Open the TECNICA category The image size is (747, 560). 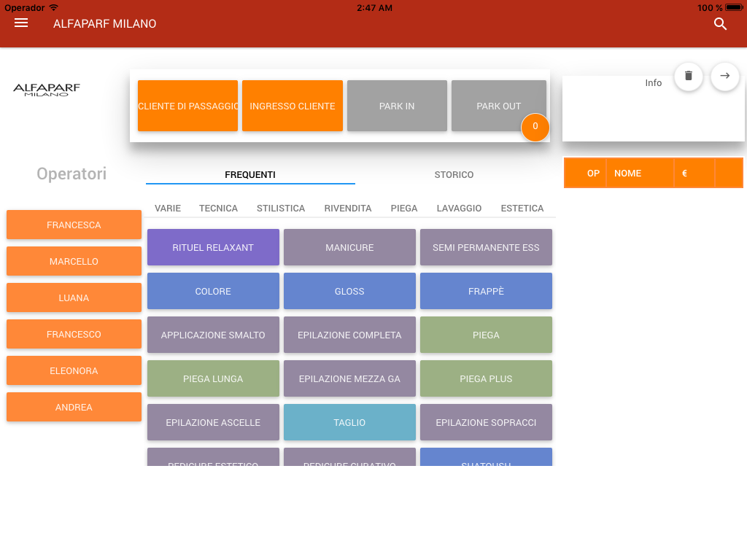pos(218,208)
